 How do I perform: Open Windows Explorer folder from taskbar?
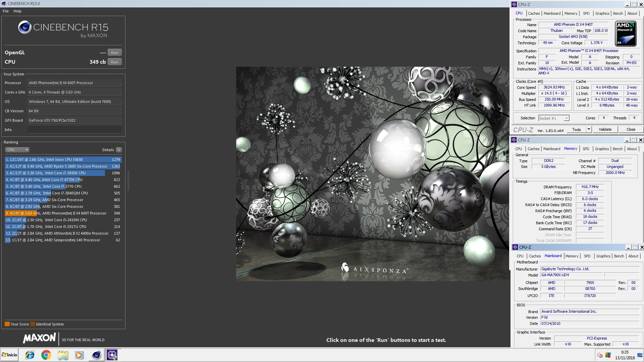click(63, 355)
